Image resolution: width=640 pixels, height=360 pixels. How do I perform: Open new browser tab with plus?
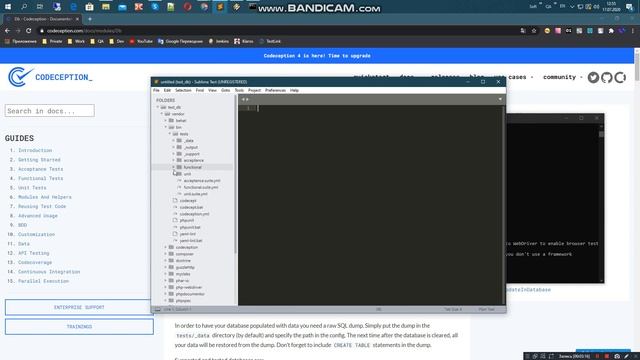click(x=90, y=19)
